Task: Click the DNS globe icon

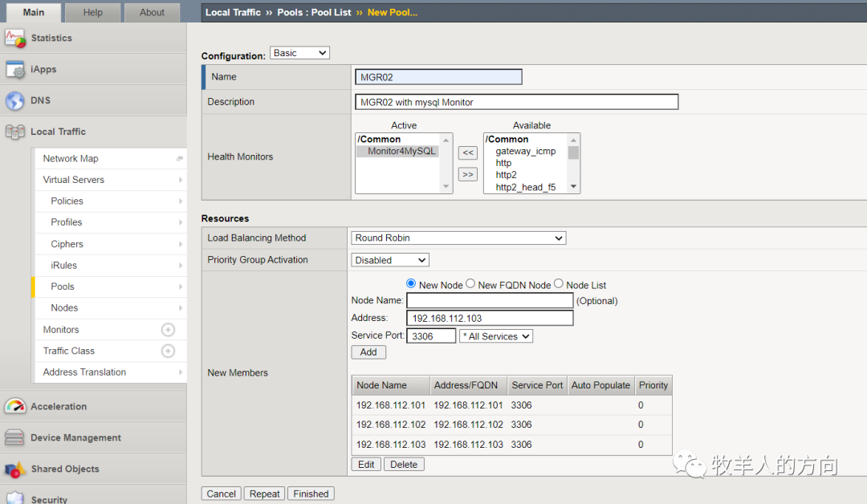Action: (15, 101)
